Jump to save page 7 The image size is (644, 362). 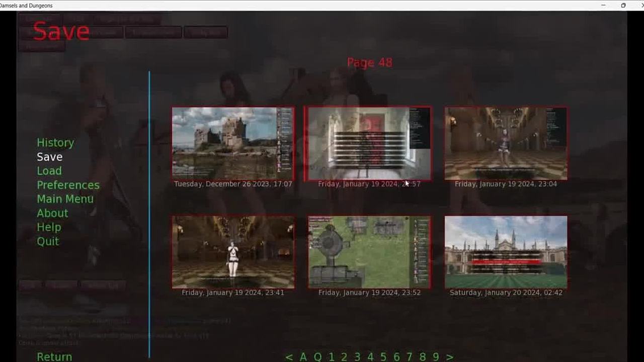[x=410, y=357]
